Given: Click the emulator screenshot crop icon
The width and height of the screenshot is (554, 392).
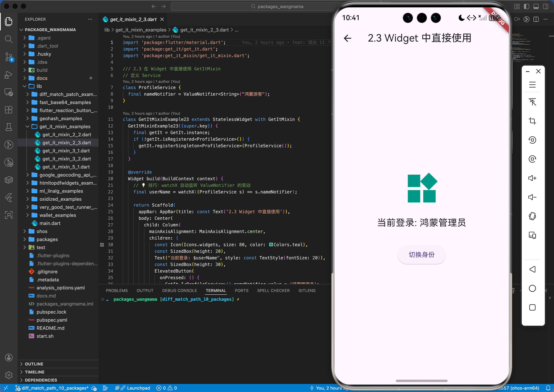Looking at the screenshot, I should point(532,121).
